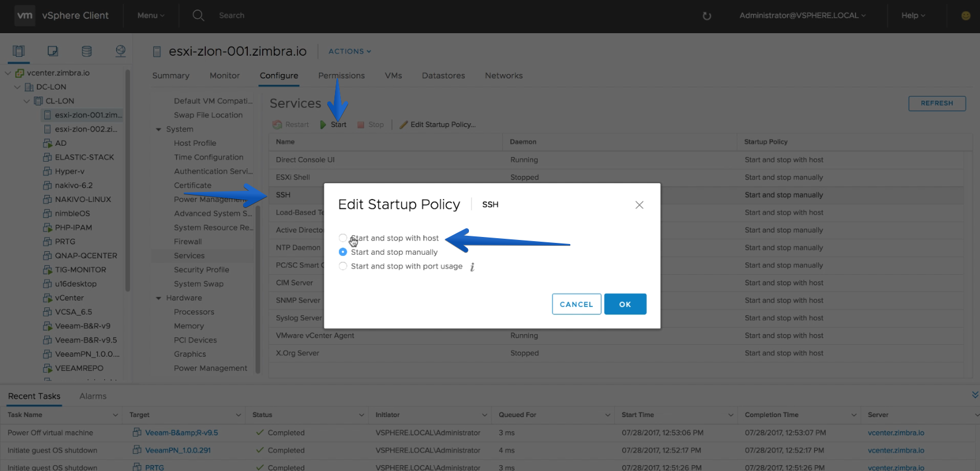Viewport: 980px width, 471px height.
Task: Switch to the Networks tab
Action: [x=504, y=76]
